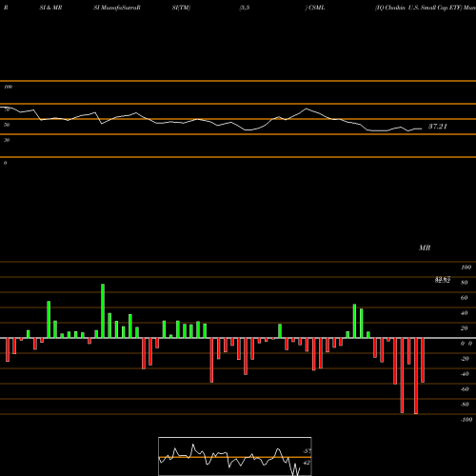
Task: Click the MR axis label 20
Action: pyautogui.click(x=464, y=328)
